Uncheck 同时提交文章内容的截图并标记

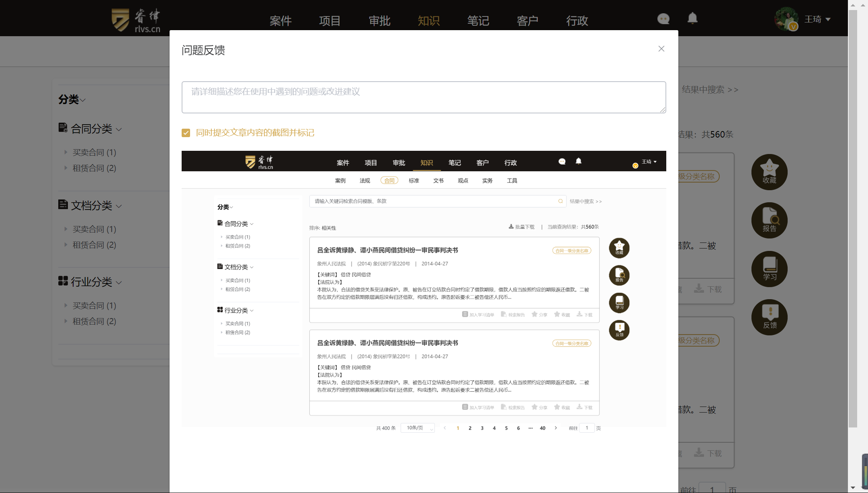tap(186, 133)
